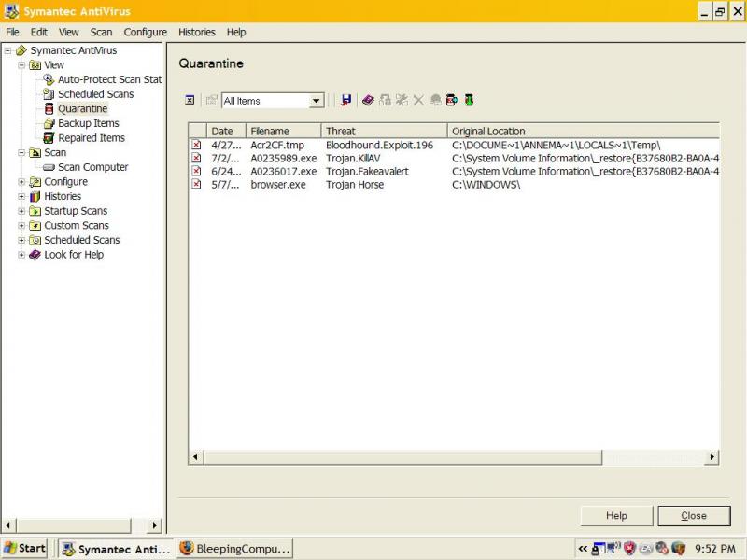Click the add file to Quarantine icon
This screenshot has height=560, width=747.
pos(452,100)
